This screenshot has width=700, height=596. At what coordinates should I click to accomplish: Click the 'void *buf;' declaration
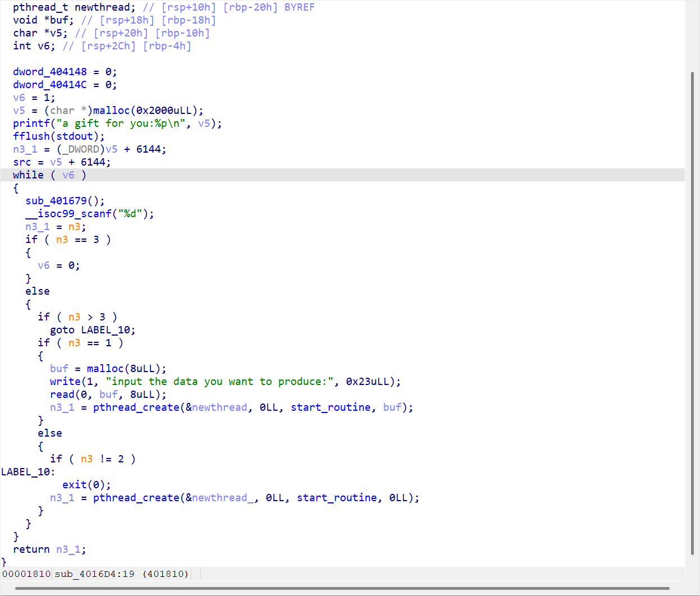pyautogui.click(x=44, y=20)
